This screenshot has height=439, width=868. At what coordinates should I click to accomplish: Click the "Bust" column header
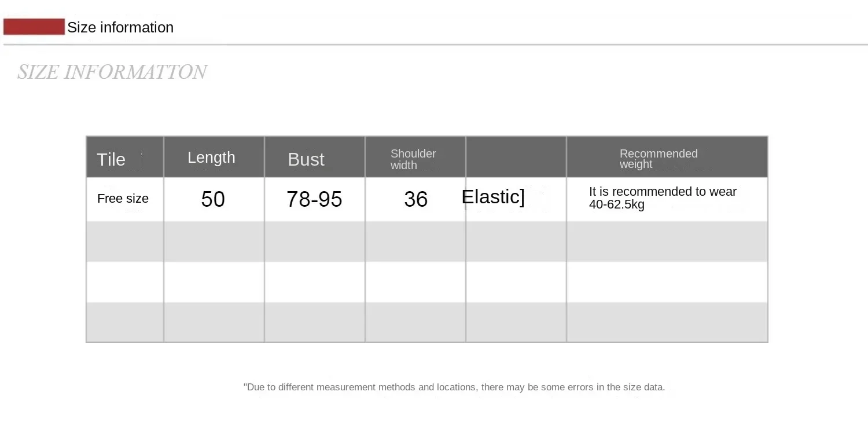tap(306, 159)
